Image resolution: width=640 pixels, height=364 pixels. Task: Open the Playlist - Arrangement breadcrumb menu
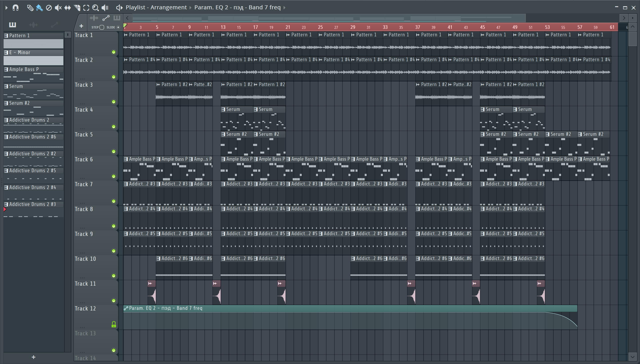coord(156,8)
